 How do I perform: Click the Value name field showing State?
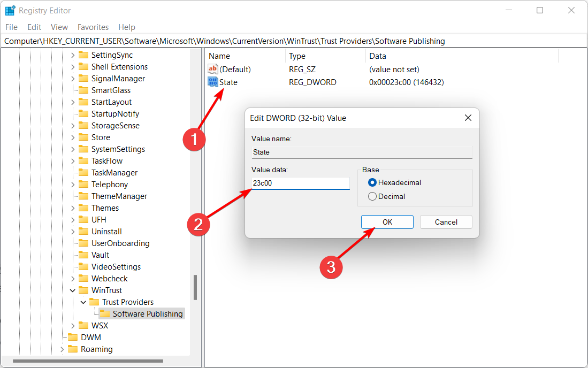coord(362,152)
